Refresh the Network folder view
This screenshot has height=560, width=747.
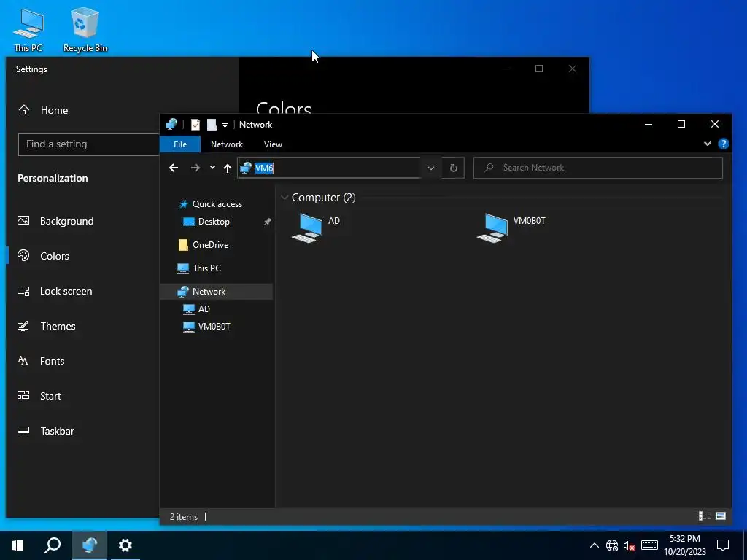[x=454, y=168]
